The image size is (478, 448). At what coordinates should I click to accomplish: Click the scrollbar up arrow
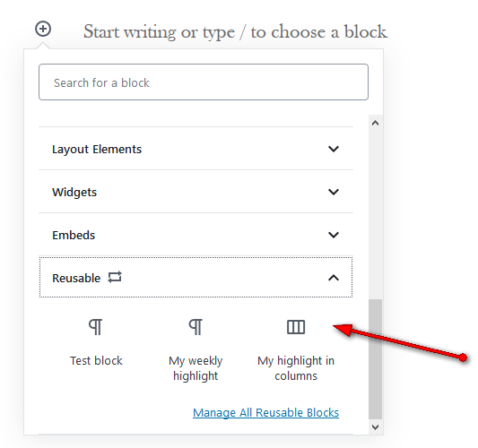(x=375, y=123)
